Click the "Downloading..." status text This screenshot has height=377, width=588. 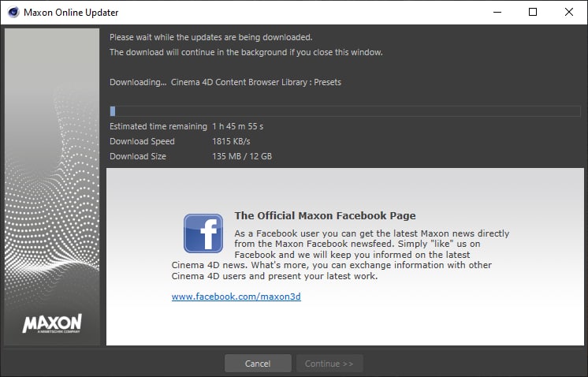(x=138, y=82)
